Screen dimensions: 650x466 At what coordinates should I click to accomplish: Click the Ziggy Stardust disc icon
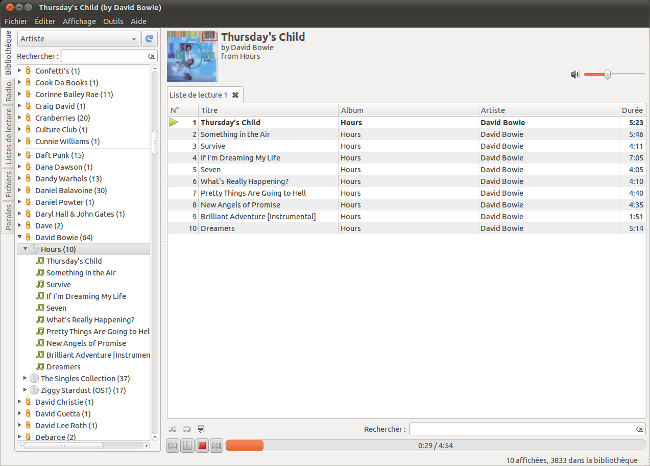pyautogui.click(x=34, y=390)
